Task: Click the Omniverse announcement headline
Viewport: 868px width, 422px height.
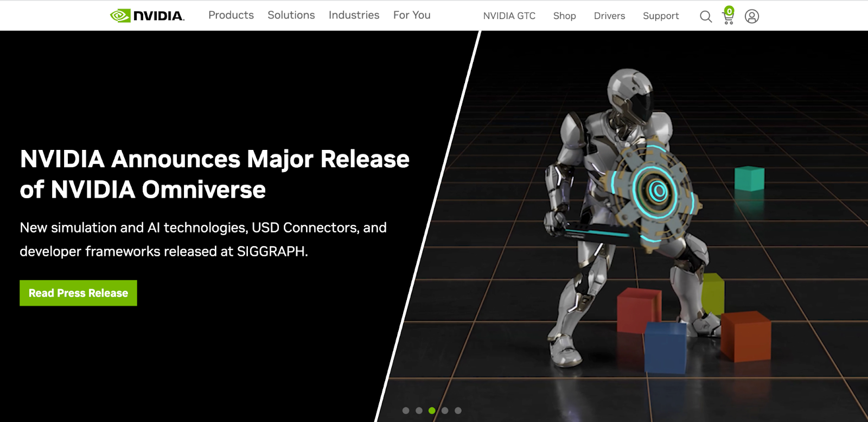Action: pos(215,174)
